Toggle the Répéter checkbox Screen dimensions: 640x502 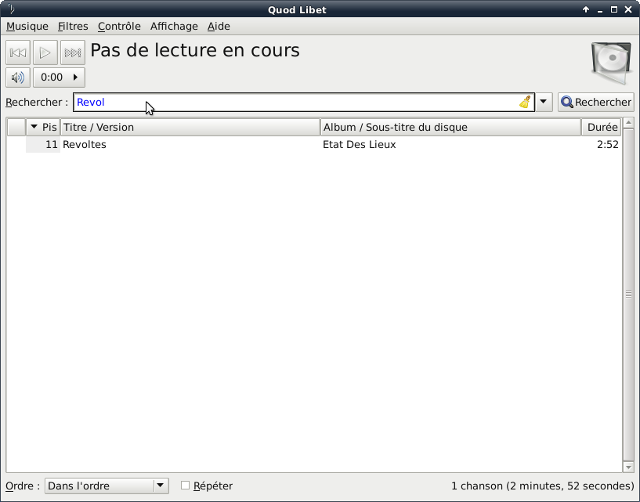(x=185, y=486)
